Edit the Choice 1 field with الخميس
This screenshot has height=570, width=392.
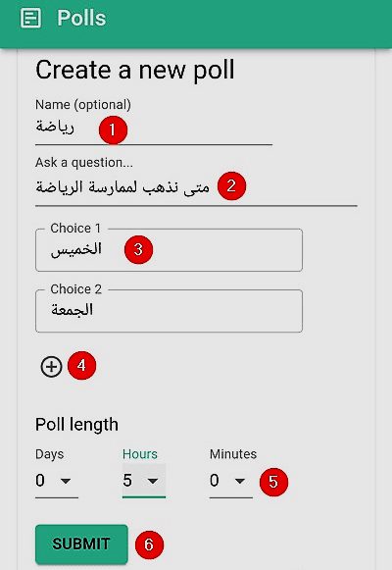169,250
